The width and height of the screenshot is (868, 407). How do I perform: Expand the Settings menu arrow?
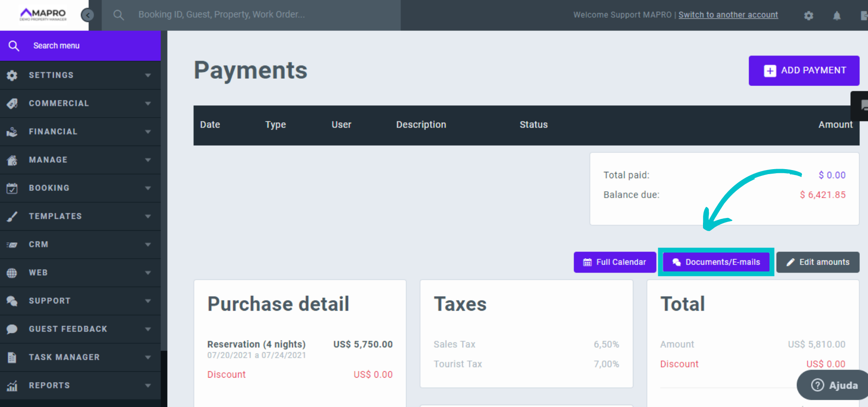coord(148,76)
